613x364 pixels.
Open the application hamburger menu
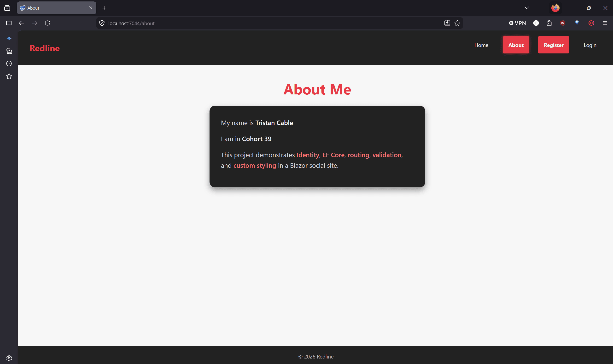pos(605,23)
